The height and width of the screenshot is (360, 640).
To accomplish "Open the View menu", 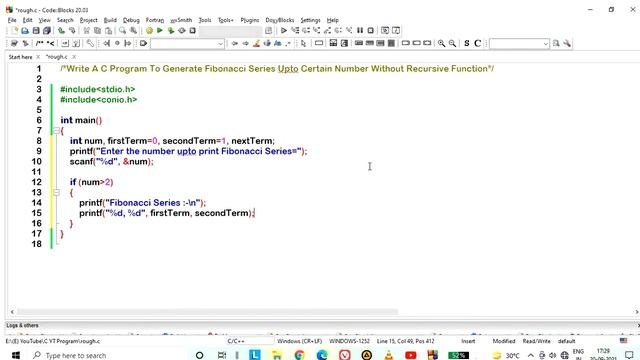I will (44, 20).
